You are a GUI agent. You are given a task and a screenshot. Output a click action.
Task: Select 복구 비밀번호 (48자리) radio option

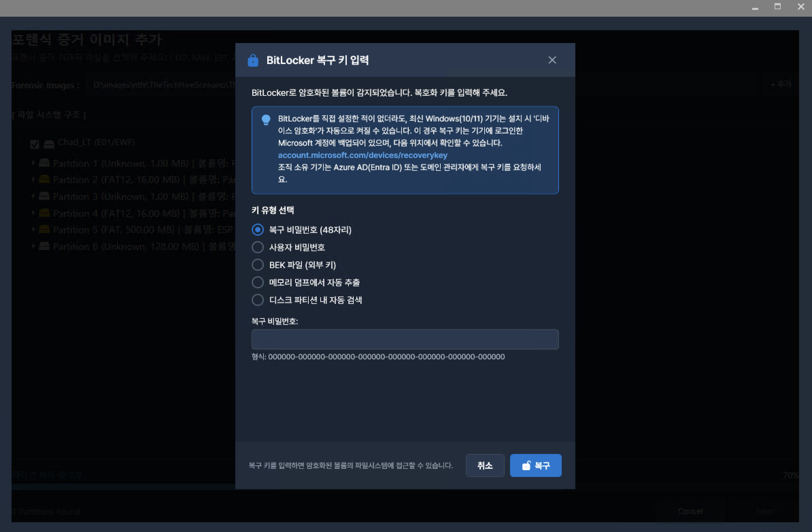(x=258, y=230)
